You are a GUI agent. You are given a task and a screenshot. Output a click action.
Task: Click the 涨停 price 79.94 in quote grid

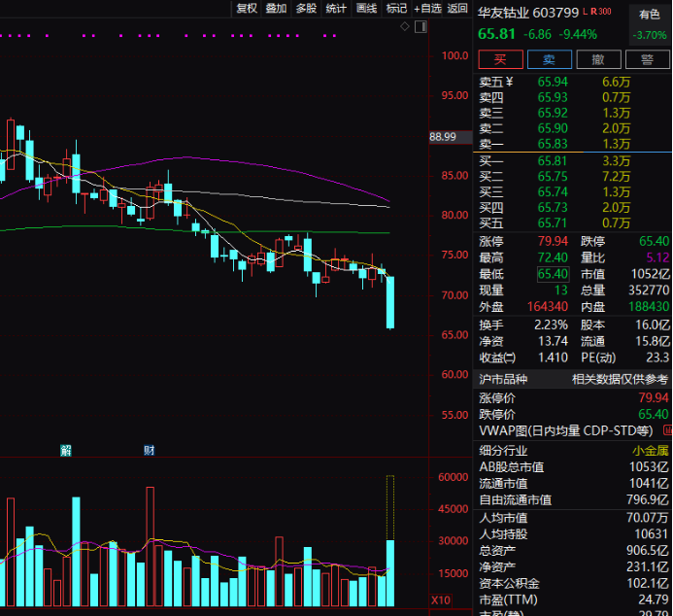point(553,241)
